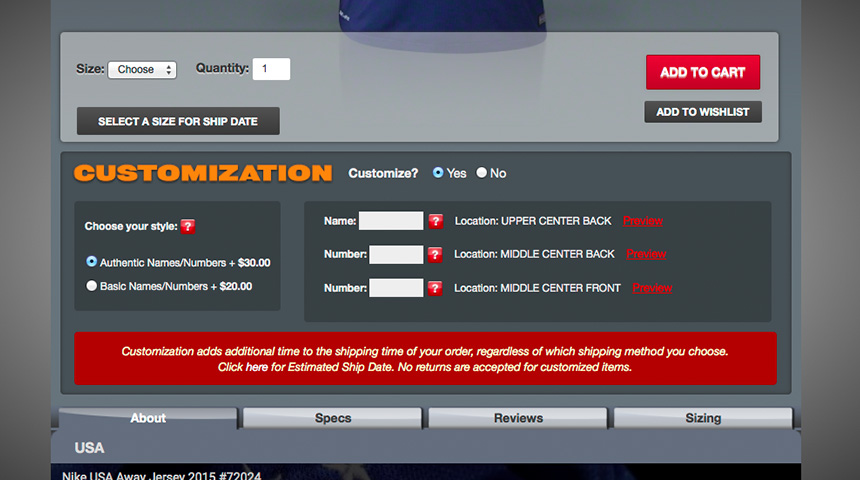Click the Name input field
The height and width of the screenshot is (480, 860).
tap(391, 221)
